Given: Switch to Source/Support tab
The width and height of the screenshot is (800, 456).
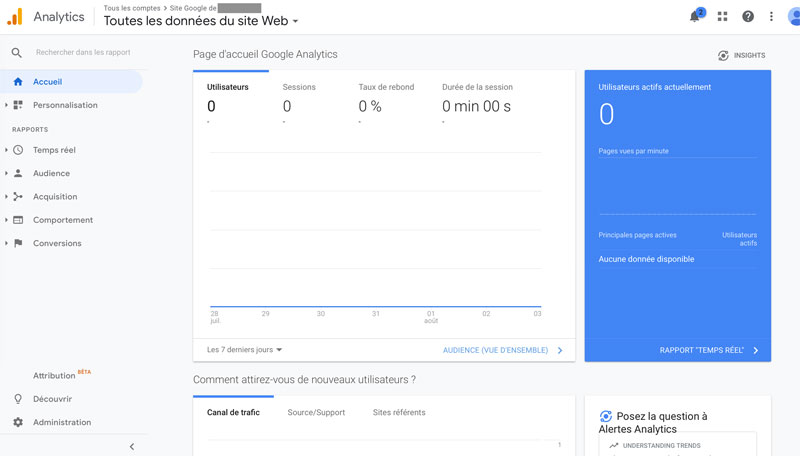Looking at the screenshot, I should pyautogui.click(x=316, y=412).
